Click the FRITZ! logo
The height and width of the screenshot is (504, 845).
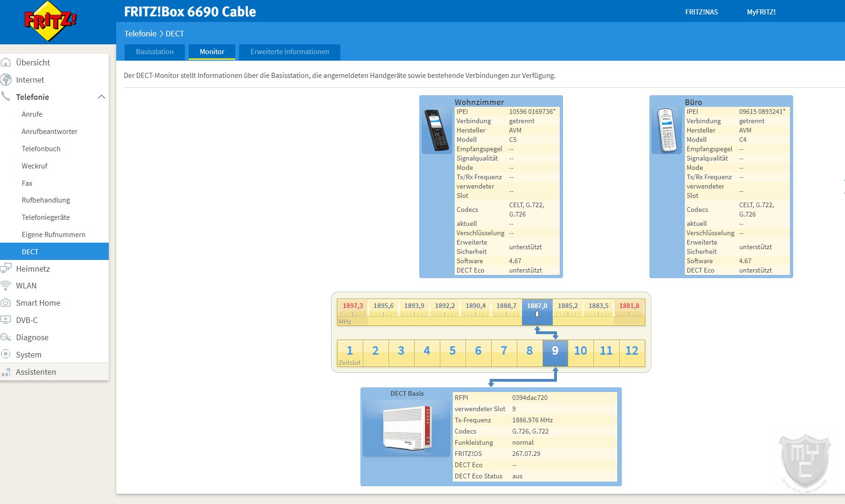point(50,21)
